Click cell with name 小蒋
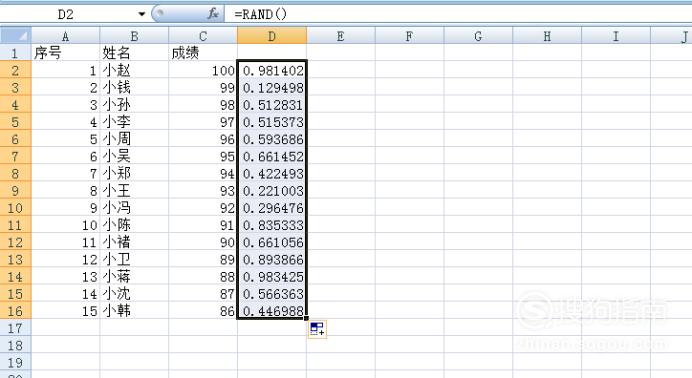 pos(134,277)
